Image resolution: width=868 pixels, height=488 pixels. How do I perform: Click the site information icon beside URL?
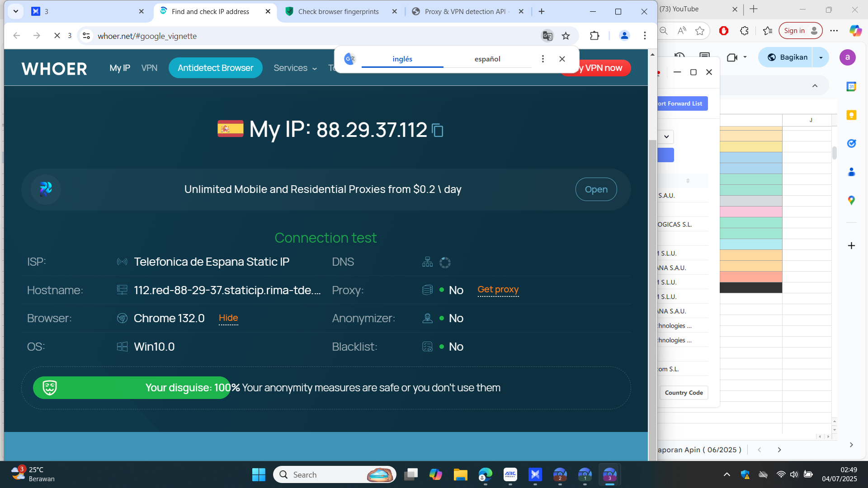click(x=86, y=36)
